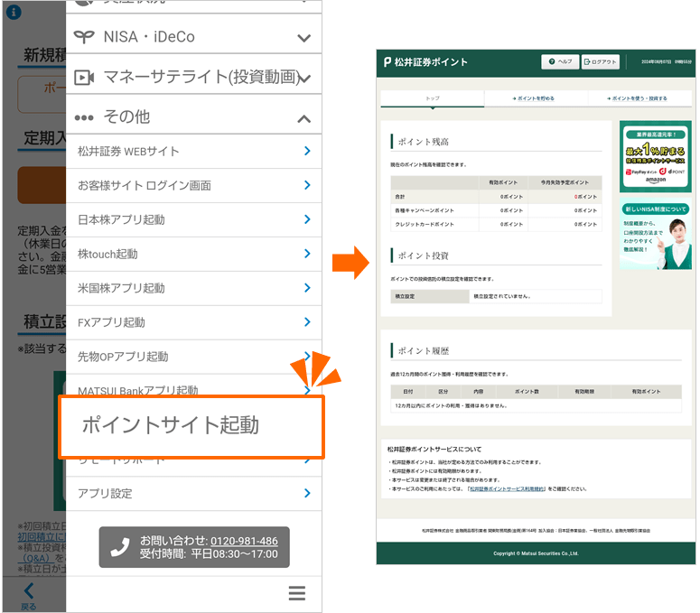Open the (Q&A) link in background page

(x=36, y=558)
